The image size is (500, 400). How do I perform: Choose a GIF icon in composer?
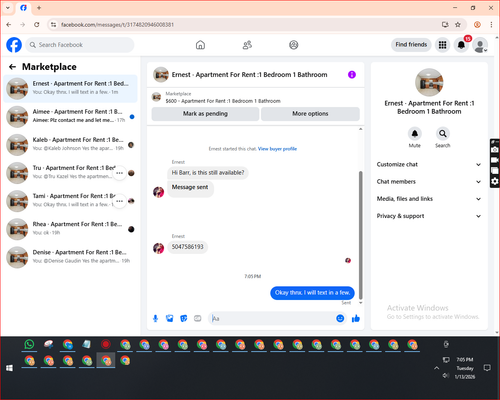[198, 319]
